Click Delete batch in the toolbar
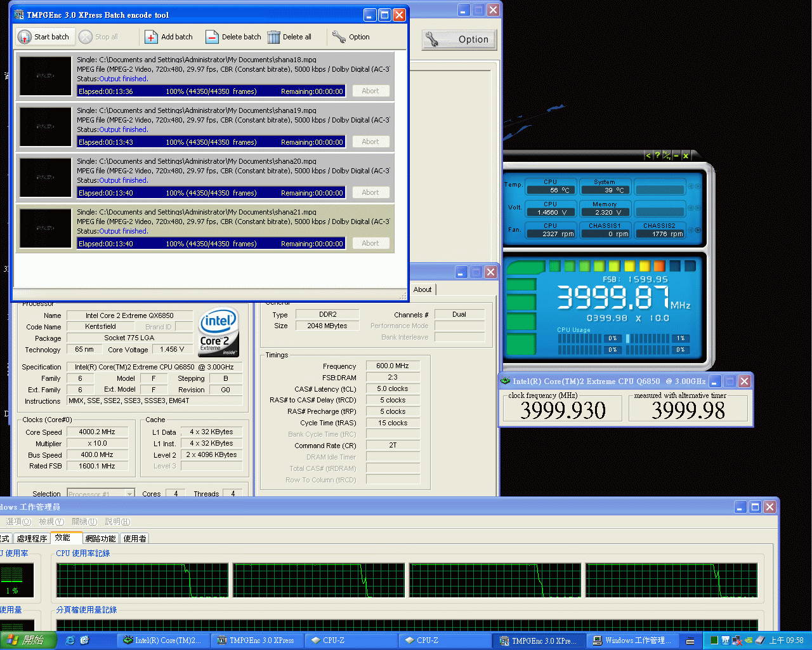 click(x=233, y=37)
